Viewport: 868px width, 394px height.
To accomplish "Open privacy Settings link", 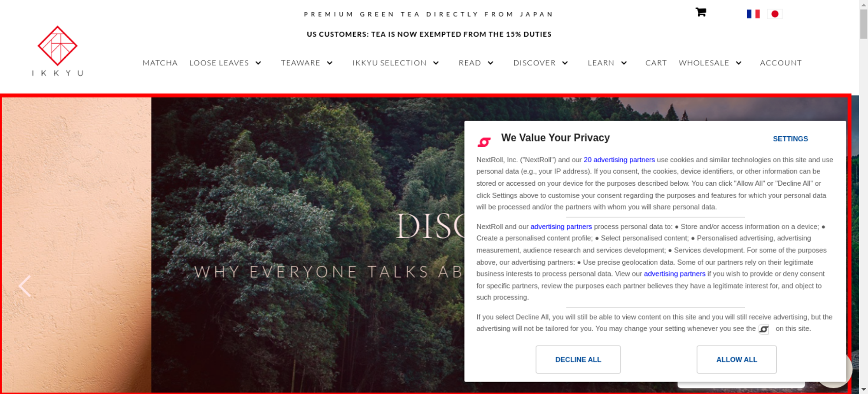I will 790,139.
